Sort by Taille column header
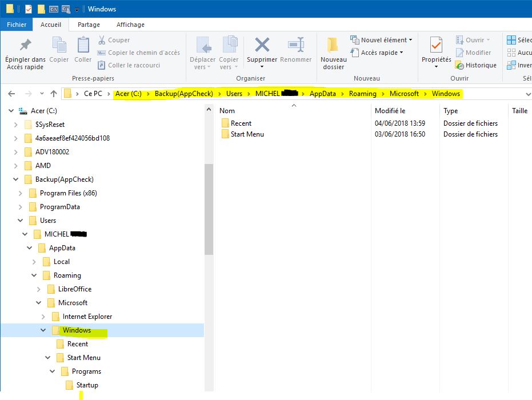This screenshot has width=532, height=400. (520, 111)
